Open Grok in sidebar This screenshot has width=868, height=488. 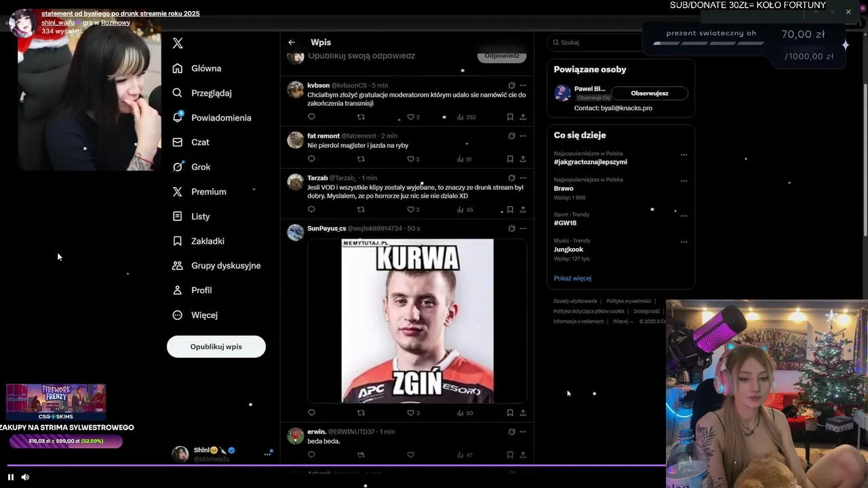[x=191, y=167]
